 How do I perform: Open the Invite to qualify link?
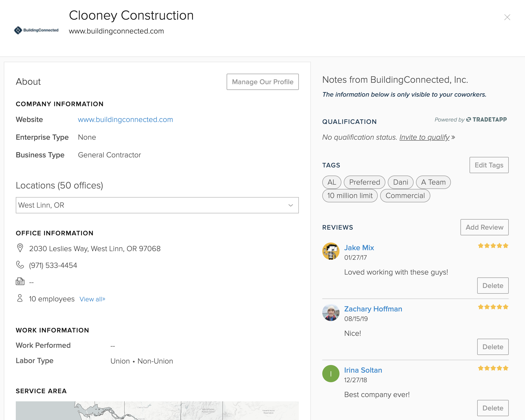pyautogui.click(x=424, y=137)
